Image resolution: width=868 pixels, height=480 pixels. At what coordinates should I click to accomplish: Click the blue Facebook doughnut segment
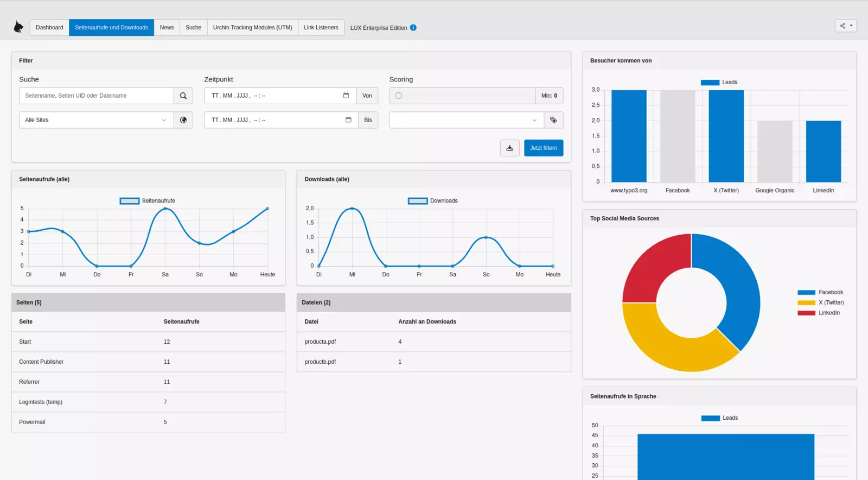(x=741, y=282)
